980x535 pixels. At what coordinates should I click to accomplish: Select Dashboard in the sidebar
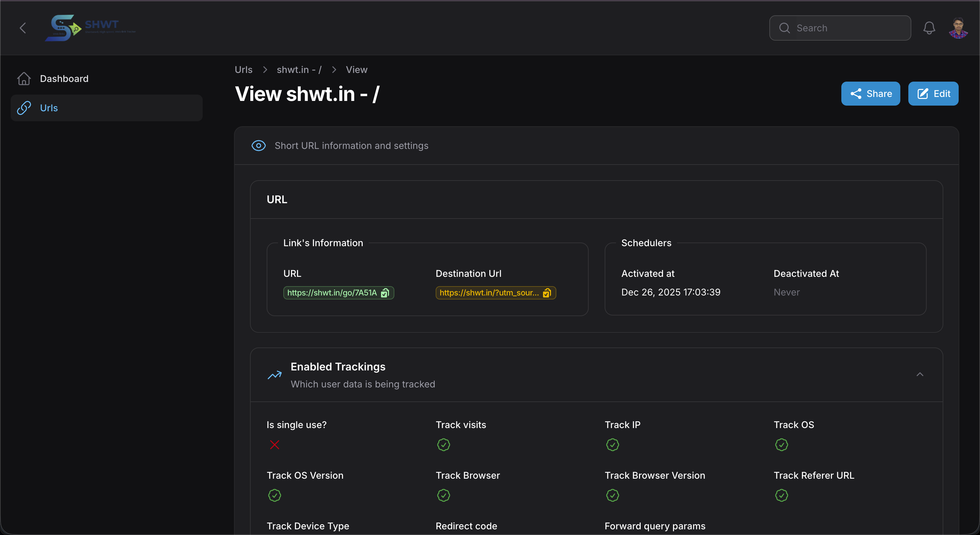(x=64, y=78)
